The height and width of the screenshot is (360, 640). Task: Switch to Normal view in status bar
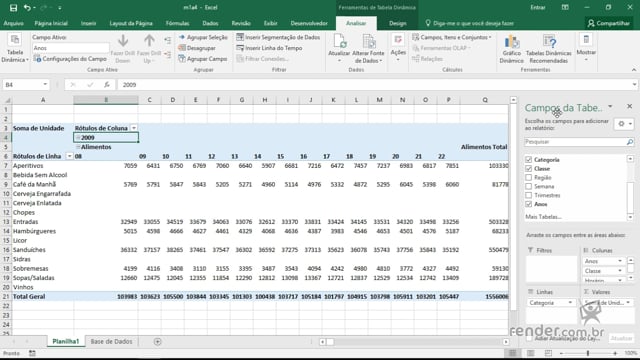[513, 353]
